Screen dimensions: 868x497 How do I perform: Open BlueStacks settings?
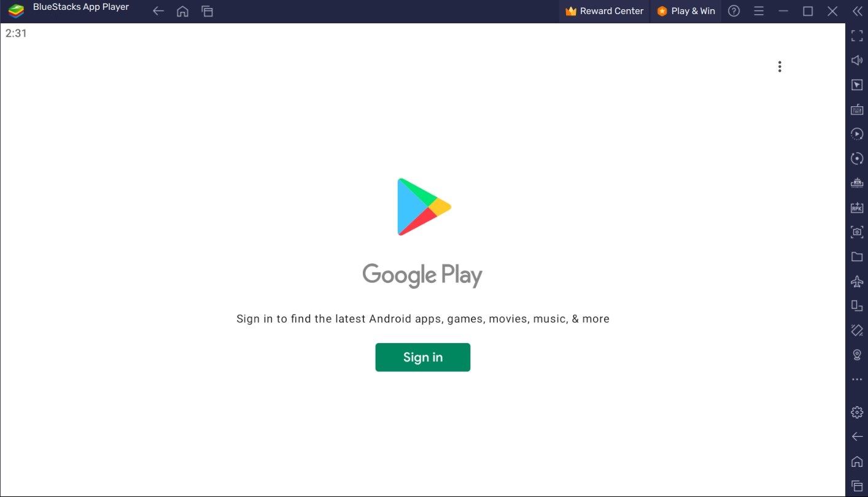click(x=857, y=412)
